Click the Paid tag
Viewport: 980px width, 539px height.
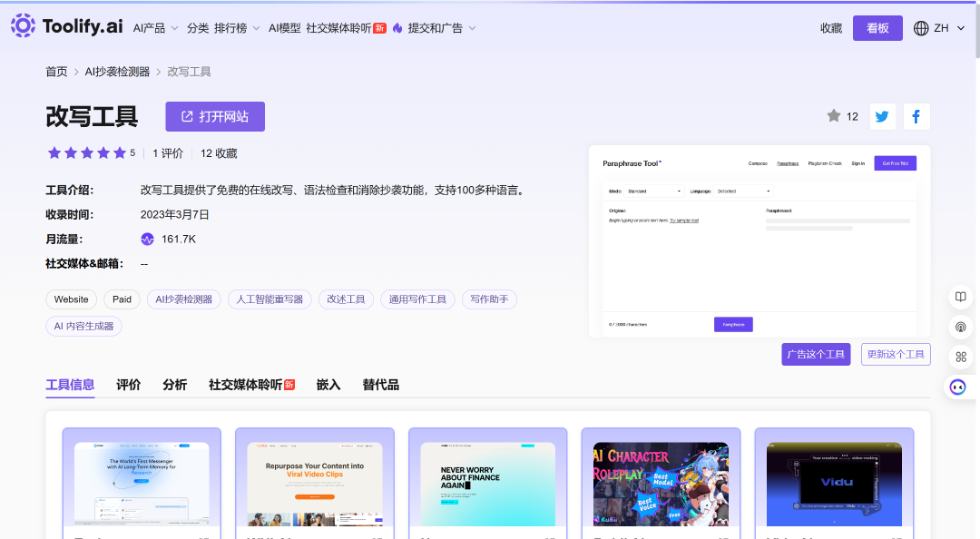[x=122, y=299]
